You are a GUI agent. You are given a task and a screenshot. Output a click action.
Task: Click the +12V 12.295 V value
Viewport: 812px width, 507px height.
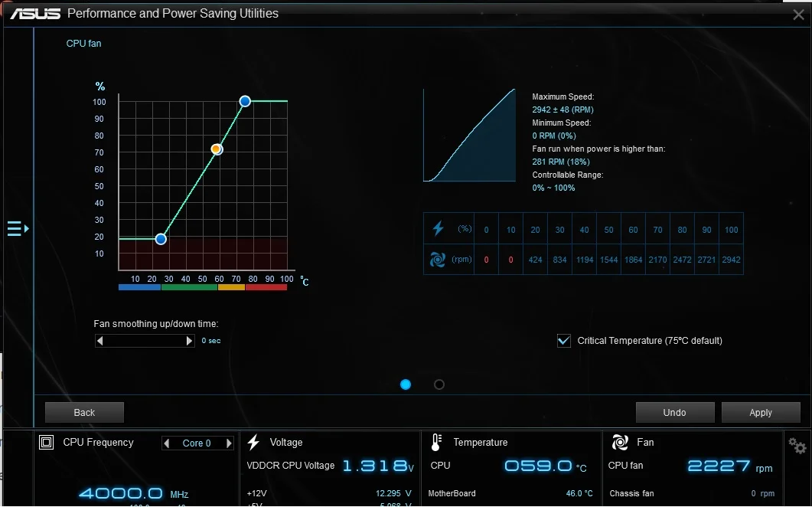tap(393, 493)
